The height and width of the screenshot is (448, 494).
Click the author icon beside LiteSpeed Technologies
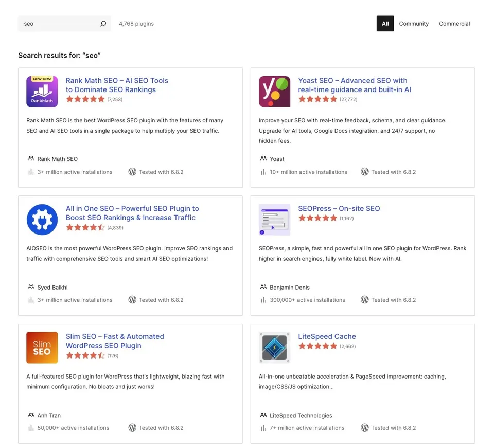point(263,415)
